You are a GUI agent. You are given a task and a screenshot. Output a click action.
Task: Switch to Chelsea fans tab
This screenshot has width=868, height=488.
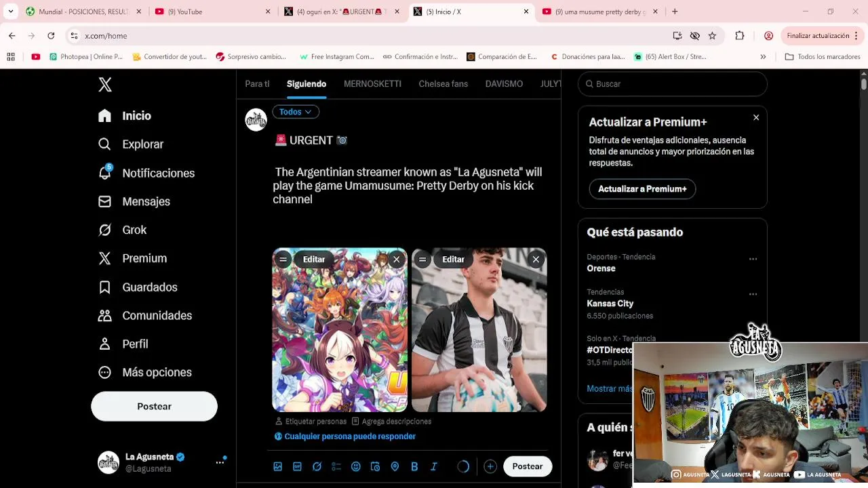[443, 84]
